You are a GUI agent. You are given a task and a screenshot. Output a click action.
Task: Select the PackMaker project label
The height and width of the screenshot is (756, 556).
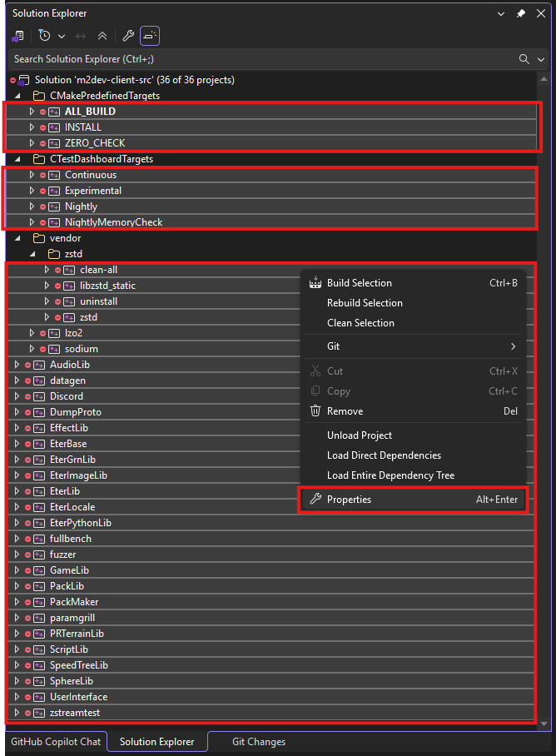(74, 602)
